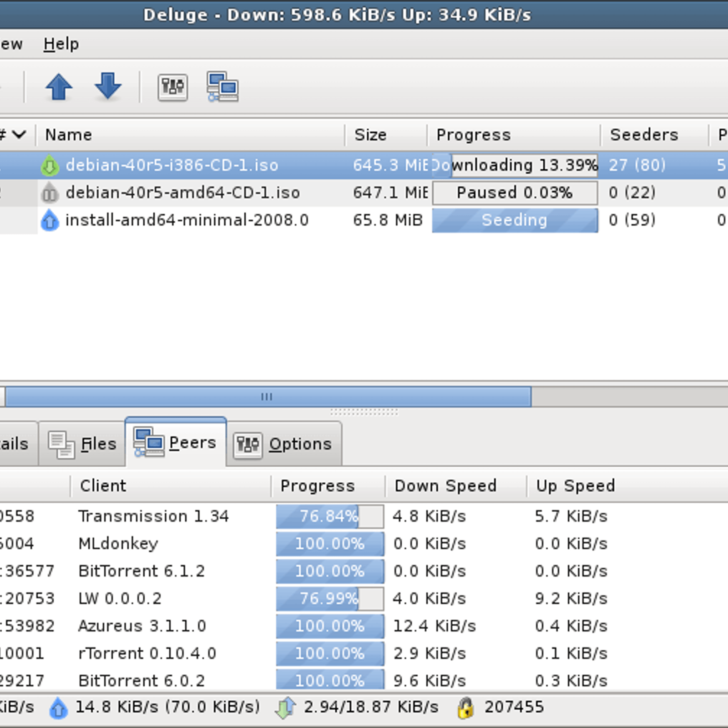Select the BitTorrent 6.1.2 peer row
Screen dimensions: 728x728
[x=364, y=571]
